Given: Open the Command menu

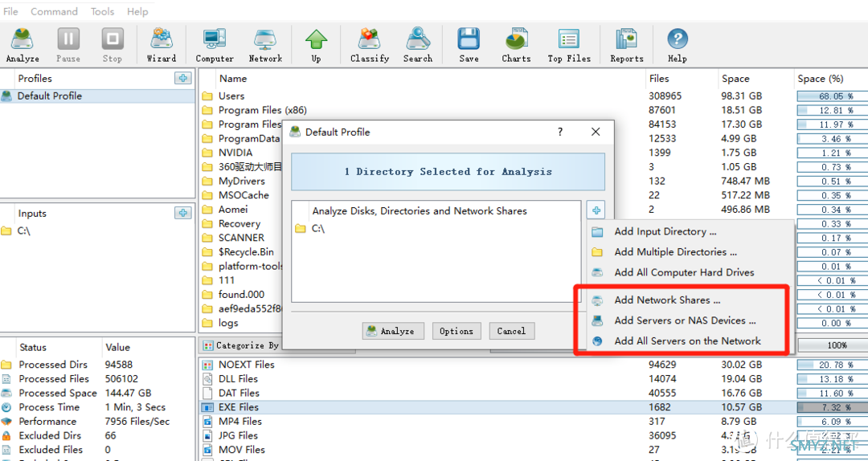Looking at the screenshot, I should [55, 11].
